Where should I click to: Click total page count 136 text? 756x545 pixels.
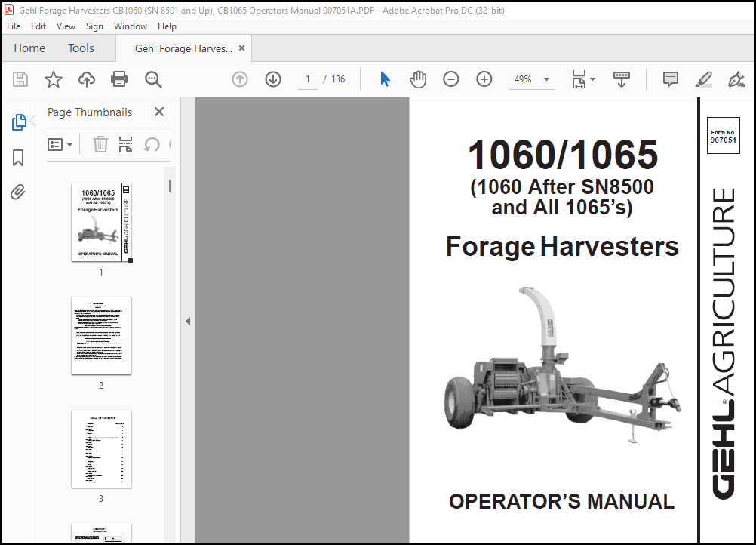338,79
